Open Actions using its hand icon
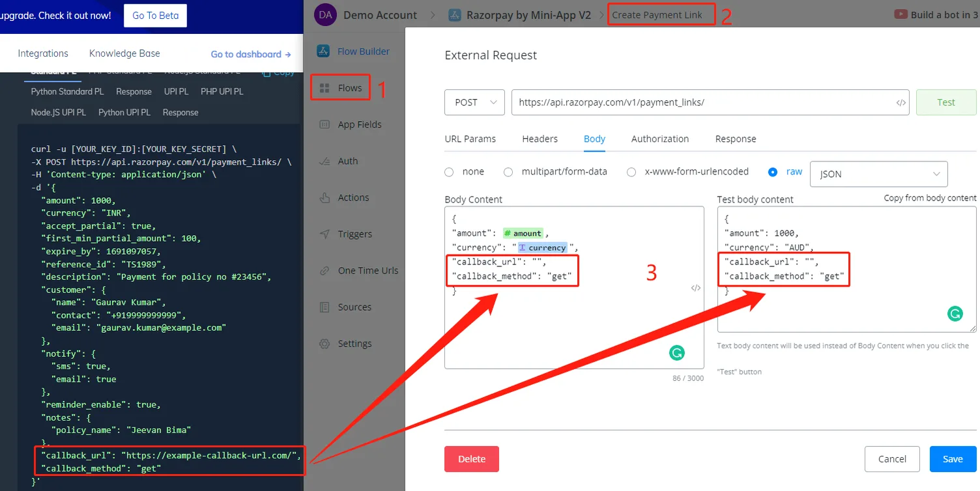This screenshot has height=491, width=980. pos(324,197)
